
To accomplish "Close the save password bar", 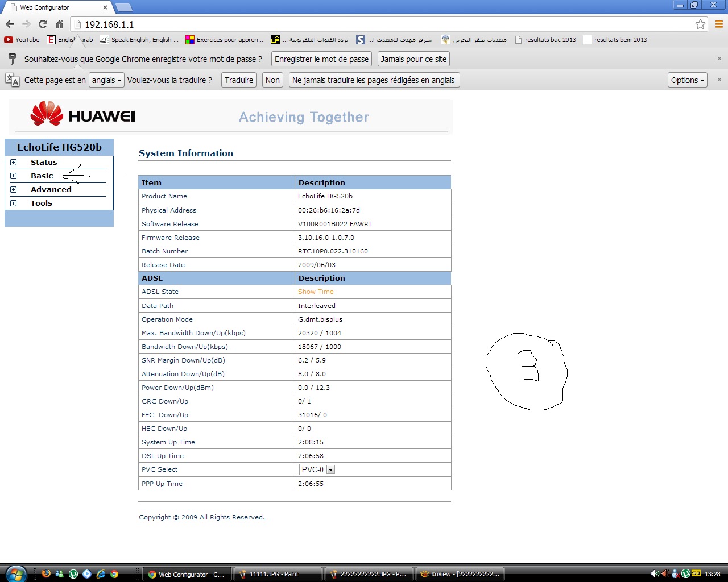I will [719, 59].
